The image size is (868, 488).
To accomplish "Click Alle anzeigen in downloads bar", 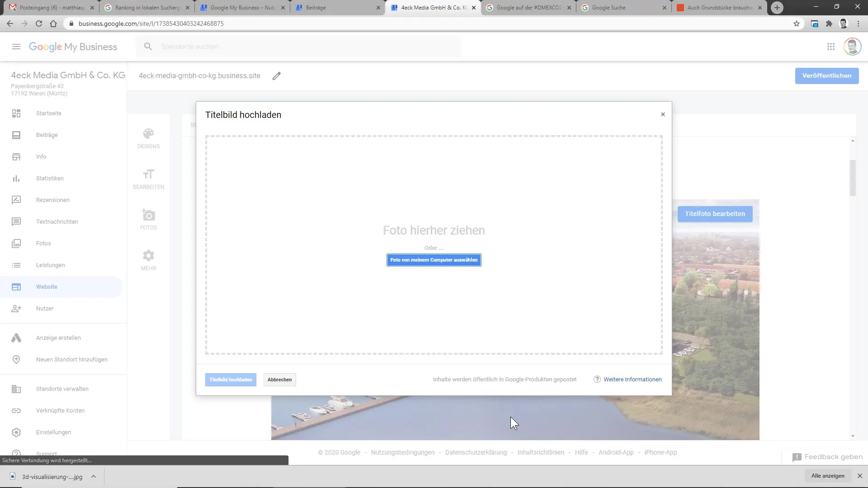I will (828, 476).
